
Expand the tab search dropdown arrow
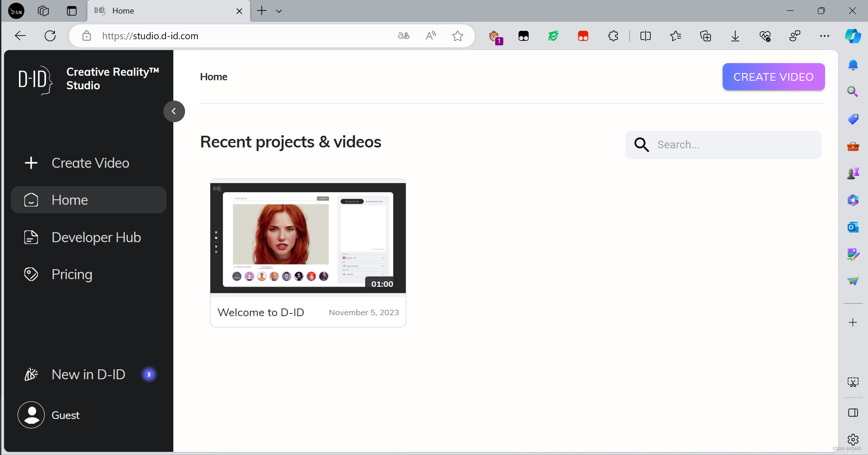pyautogui.click(x=279, y=11)
